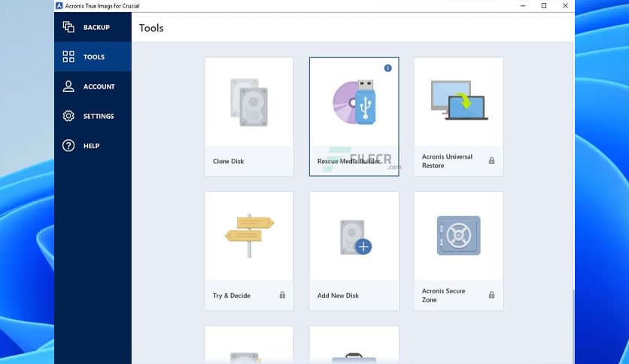Open Settings from the sidebar
The width and height of the screenshot is (629, 364).
tap(93, 116)
